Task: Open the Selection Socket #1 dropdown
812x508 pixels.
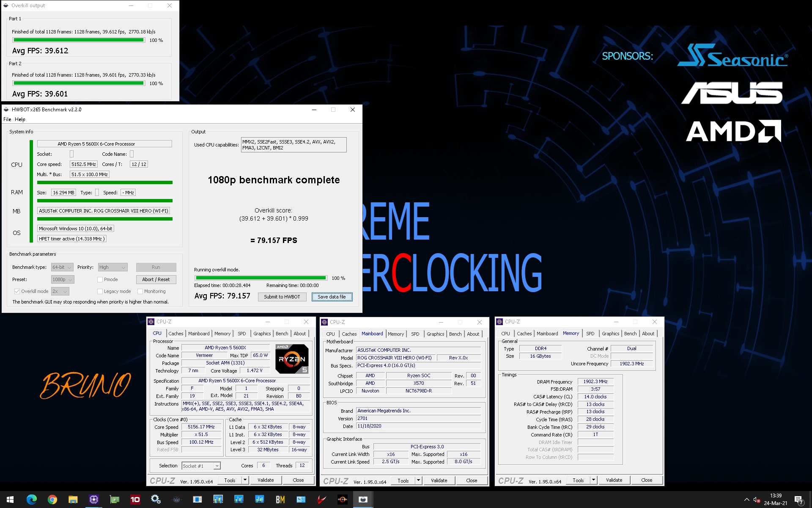Action: coord(201,466)
